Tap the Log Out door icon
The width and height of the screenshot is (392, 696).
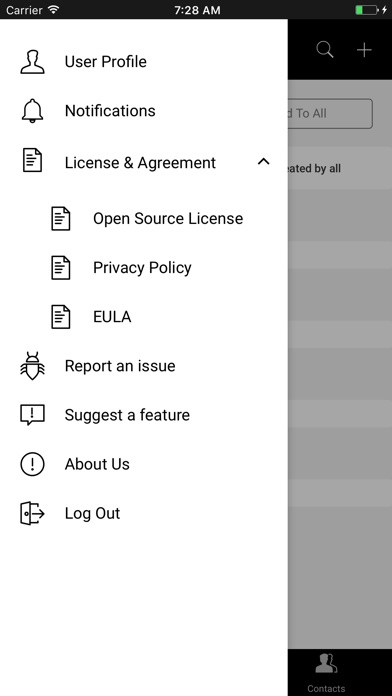tap(32, 514)
